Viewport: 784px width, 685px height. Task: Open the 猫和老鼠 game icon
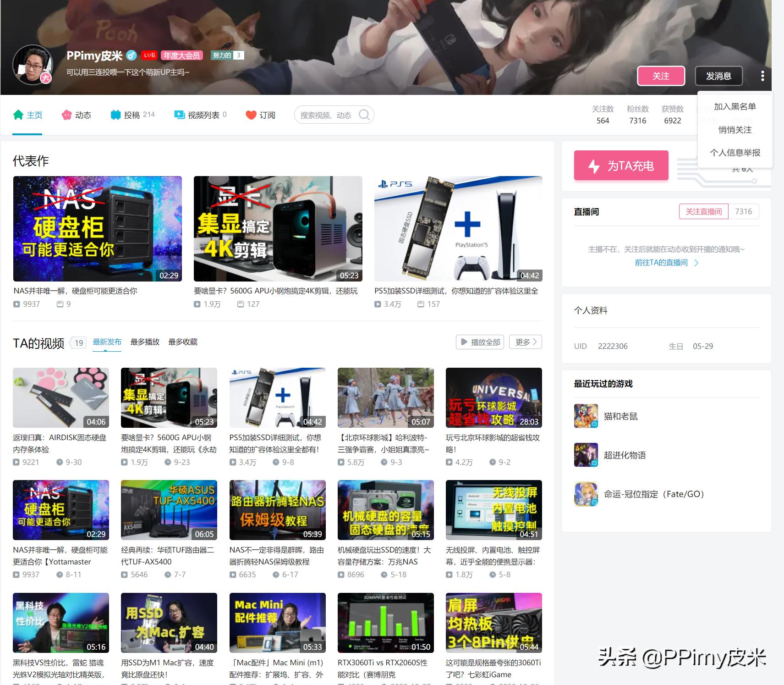586,416
